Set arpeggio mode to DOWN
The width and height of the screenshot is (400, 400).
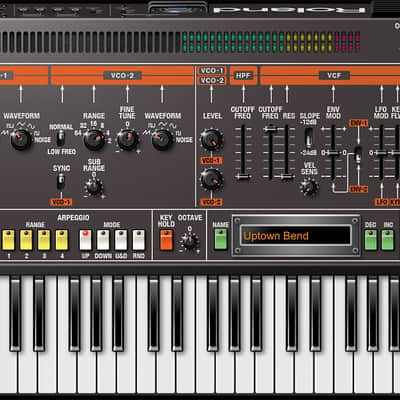(103, 240)
